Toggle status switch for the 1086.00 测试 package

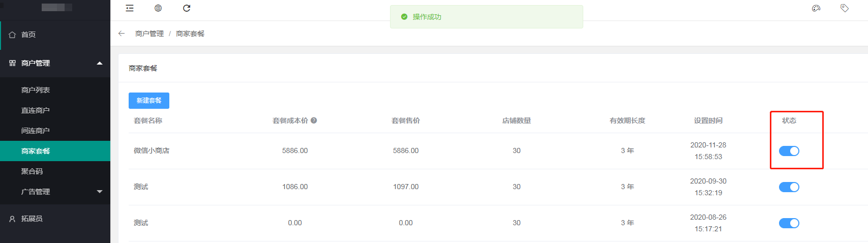point(789,187)
